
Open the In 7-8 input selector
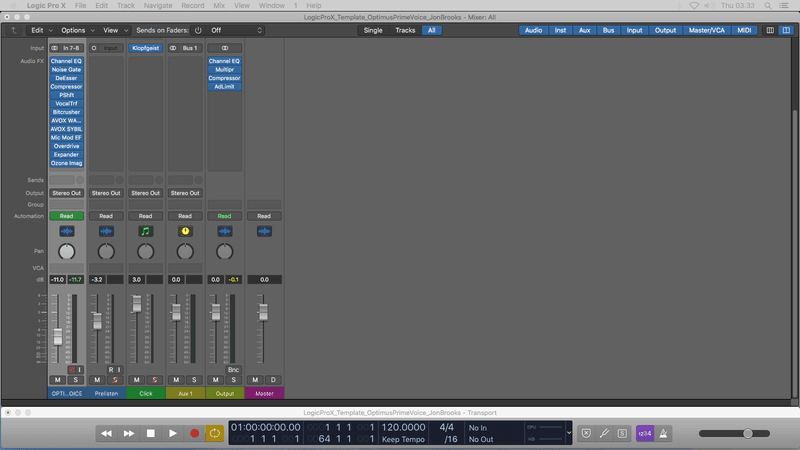point(71,48)
